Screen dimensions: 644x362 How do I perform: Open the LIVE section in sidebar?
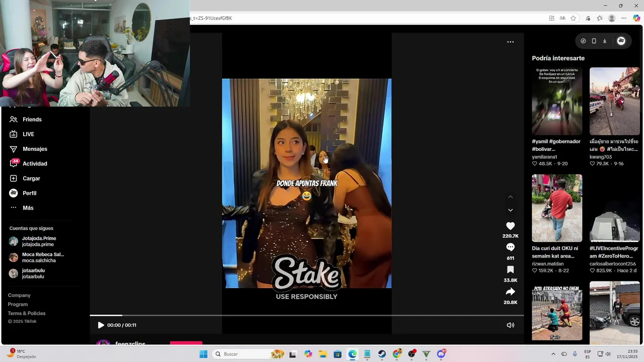(28, 134)
